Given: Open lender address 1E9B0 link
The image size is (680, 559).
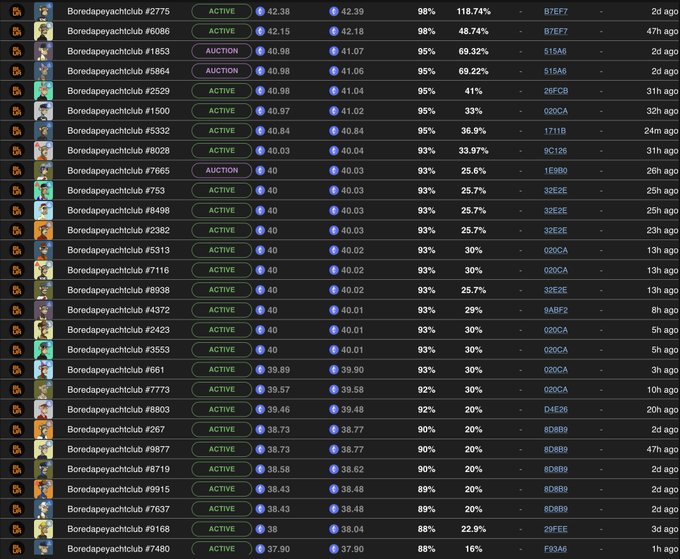Looking at the screenshot, I should click(x=556, y=170).
